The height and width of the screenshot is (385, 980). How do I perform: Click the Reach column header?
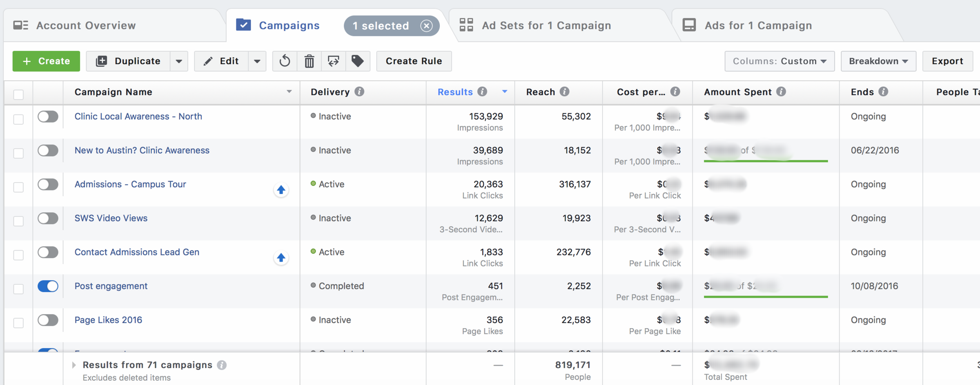(541, 92)
